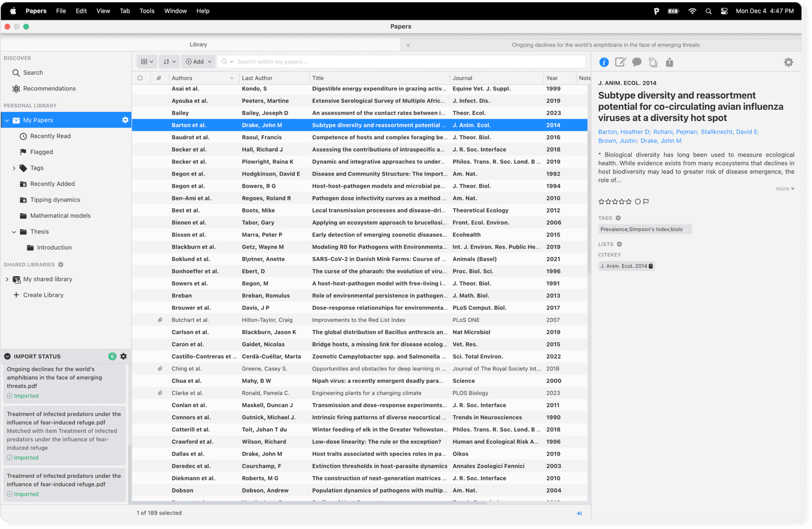Open the Tools menu in menu bar
The height and width of the screenshot is (529, 812).
pos(147,10)
